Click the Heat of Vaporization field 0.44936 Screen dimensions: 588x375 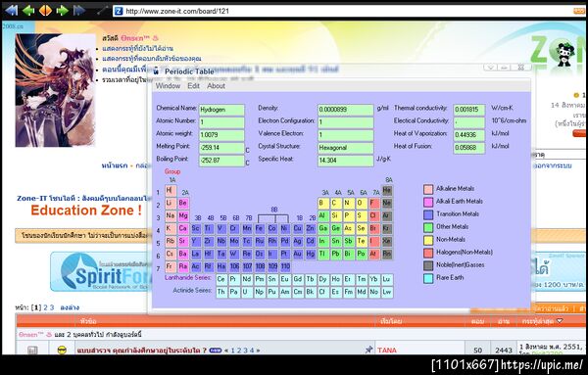tap(469, 135)
